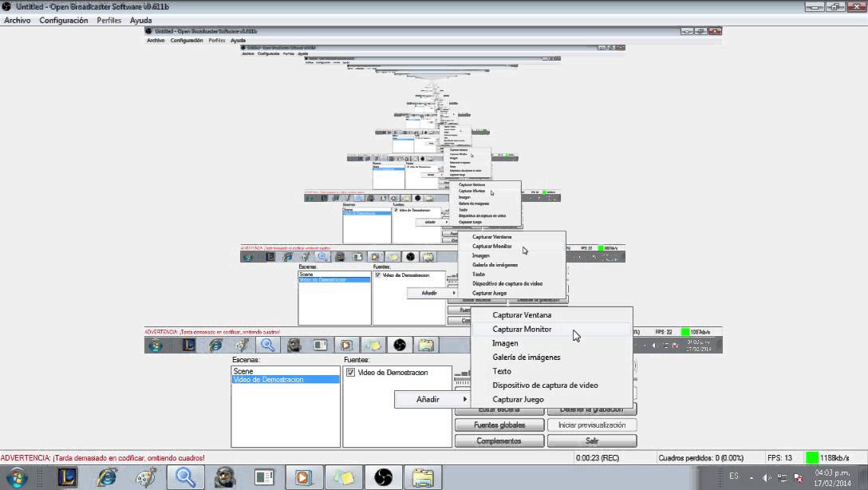Open Ayuda menu inside the largest preview window
Viewport: 868px width, 490px height.
[238, 41]
